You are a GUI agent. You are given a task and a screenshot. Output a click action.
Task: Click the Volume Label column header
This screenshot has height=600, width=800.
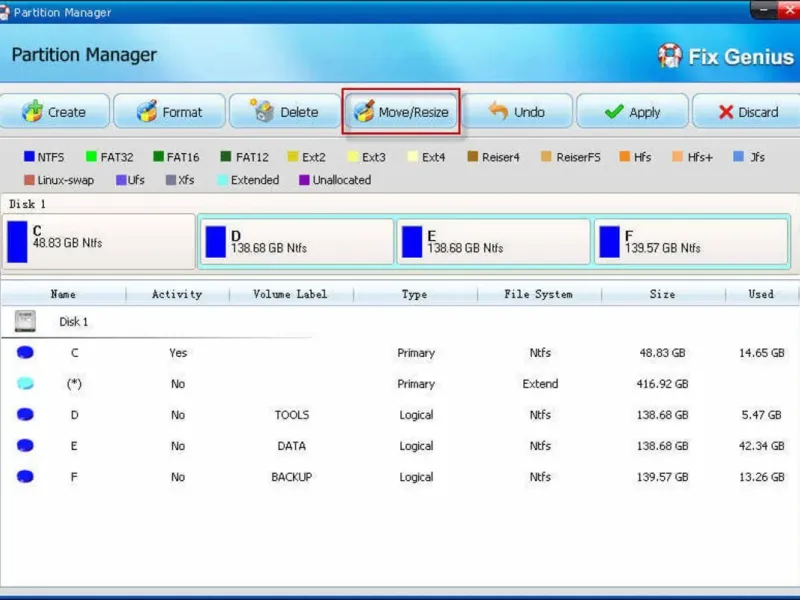(x=290, y=294)
